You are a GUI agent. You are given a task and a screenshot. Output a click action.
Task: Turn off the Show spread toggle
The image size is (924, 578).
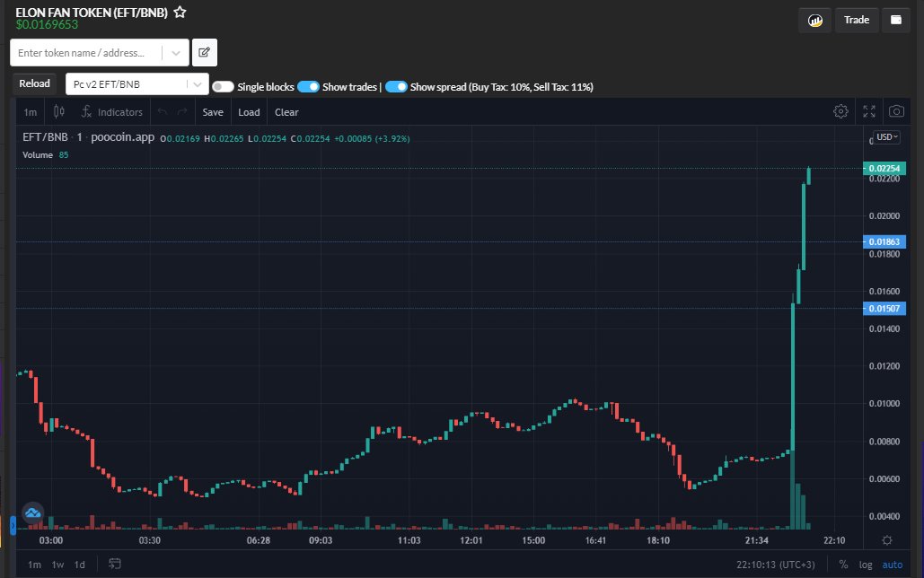coord(396,83)
